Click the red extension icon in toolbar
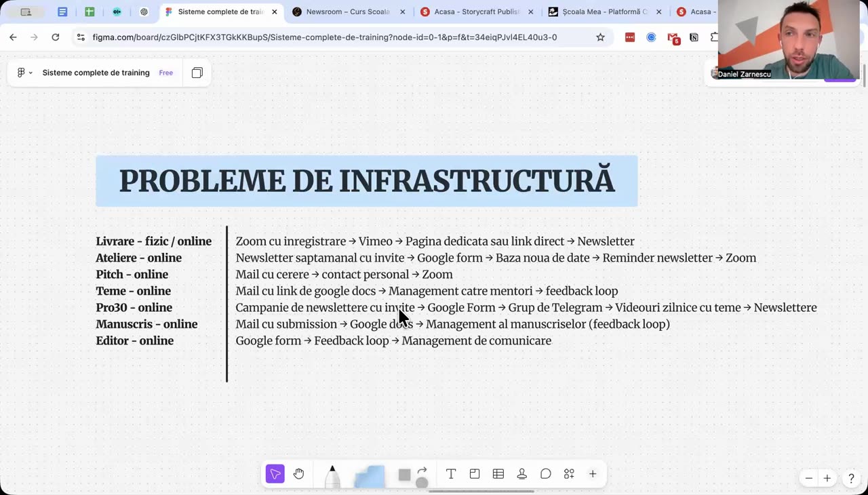868x495 pixels. (630, 37)
